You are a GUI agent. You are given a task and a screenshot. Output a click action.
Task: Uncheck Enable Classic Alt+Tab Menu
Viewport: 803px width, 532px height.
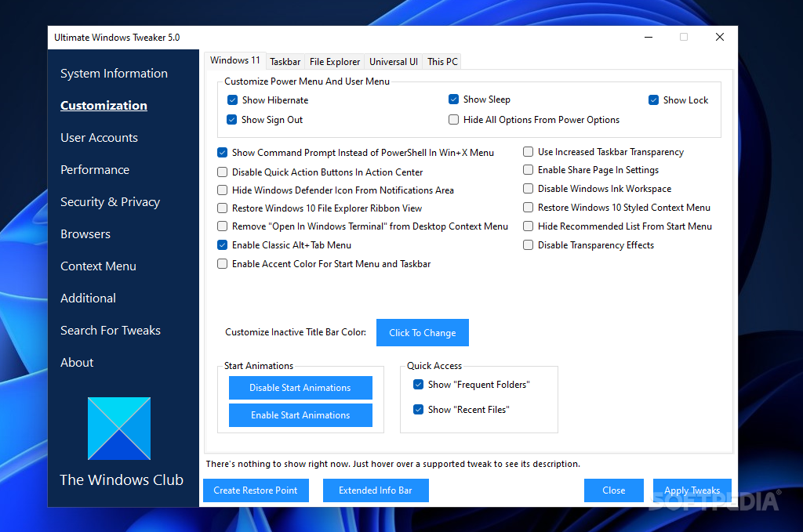point(222,245)
